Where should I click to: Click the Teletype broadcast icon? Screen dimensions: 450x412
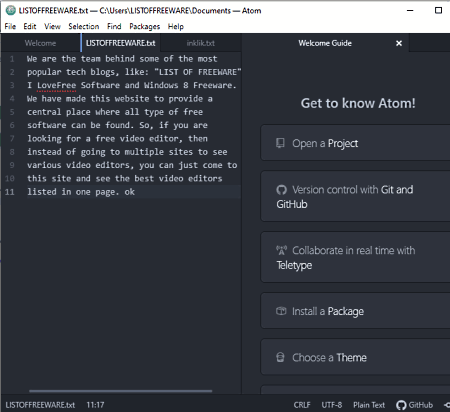(x=281, y=250)
